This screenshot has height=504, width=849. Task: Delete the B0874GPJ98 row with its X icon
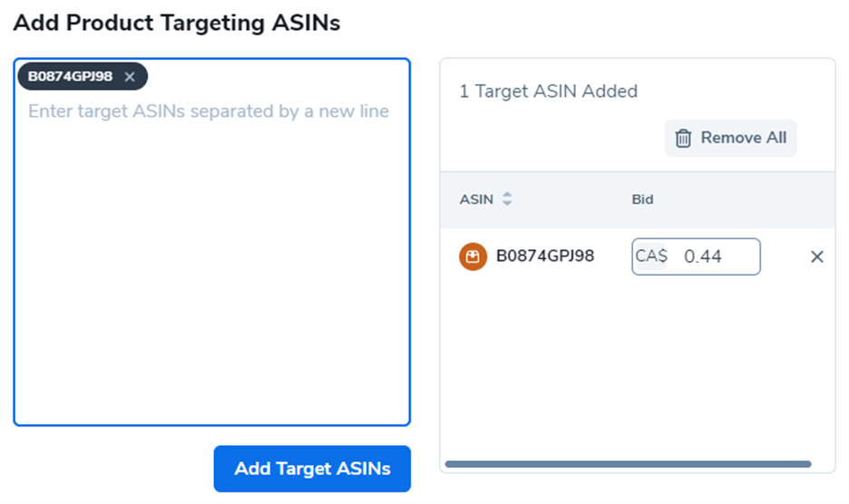click(816, 257)
